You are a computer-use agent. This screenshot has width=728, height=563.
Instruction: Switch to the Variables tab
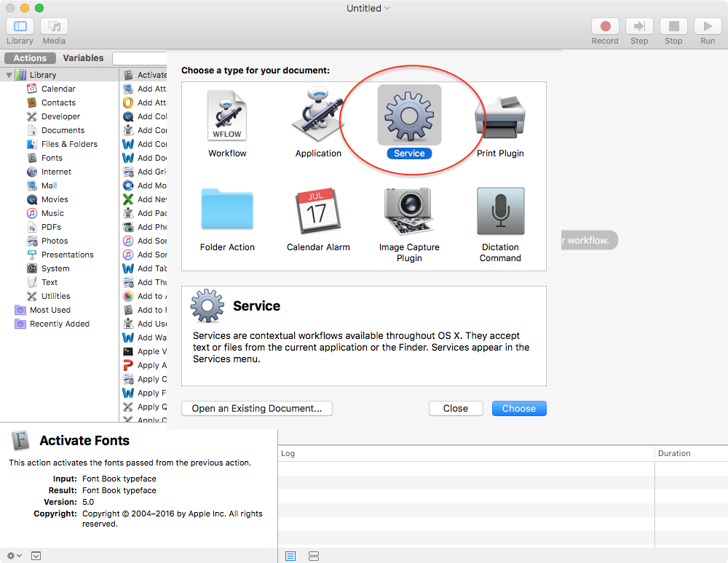point(83,58)
